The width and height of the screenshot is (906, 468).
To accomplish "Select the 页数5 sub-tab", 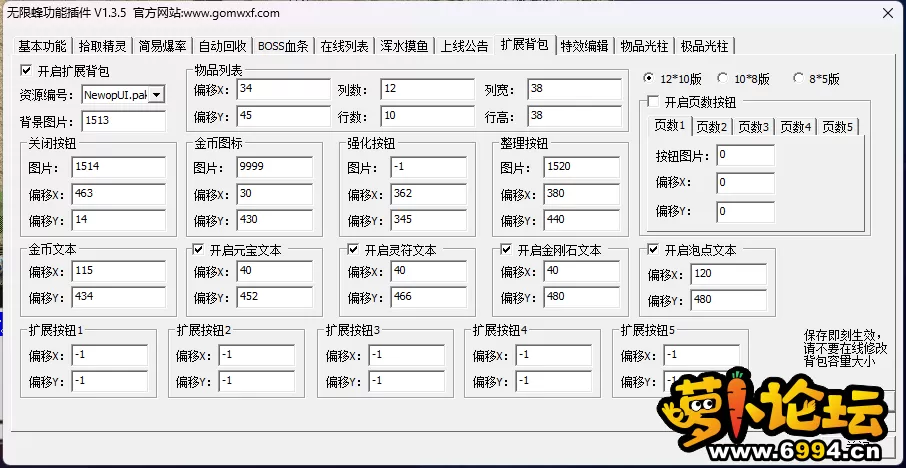I will 838,127.
